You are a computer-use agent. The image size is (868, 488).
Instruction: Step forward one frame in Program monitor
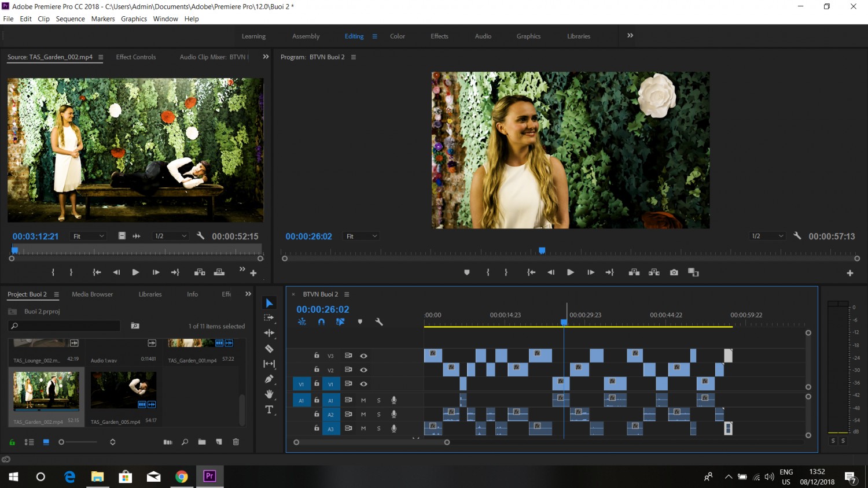pyautogui.click(x=590, y=272)
